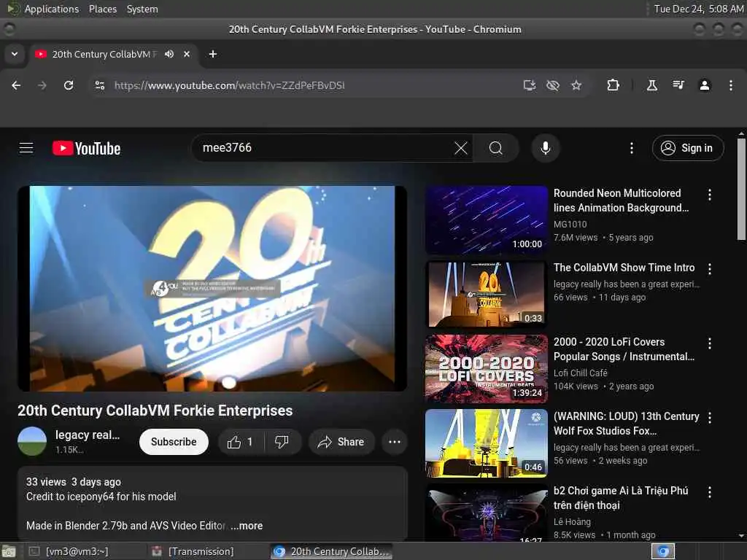The width and height of the screenshot is (747, 560).
Task: Bookmark this page with the star icon
Action: (576, 85)
